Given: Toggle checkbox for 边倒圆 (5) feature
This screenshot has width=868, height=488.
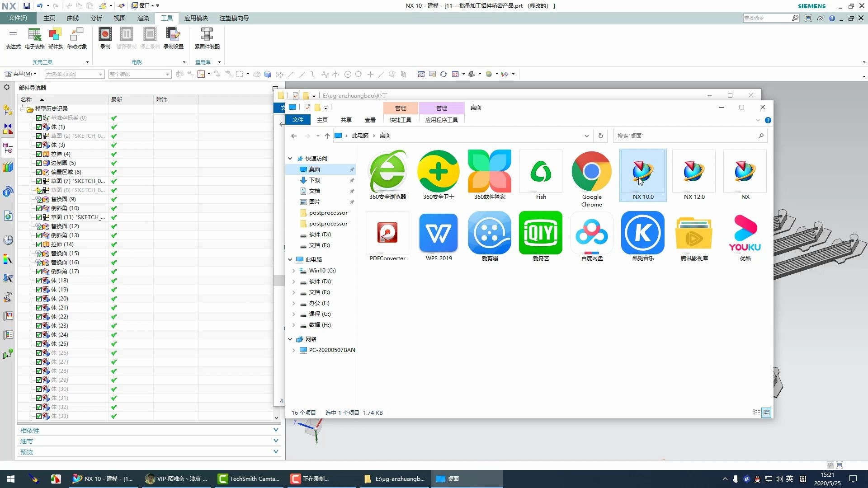Looking at the screenshot, I should click(x=39, y=163).
